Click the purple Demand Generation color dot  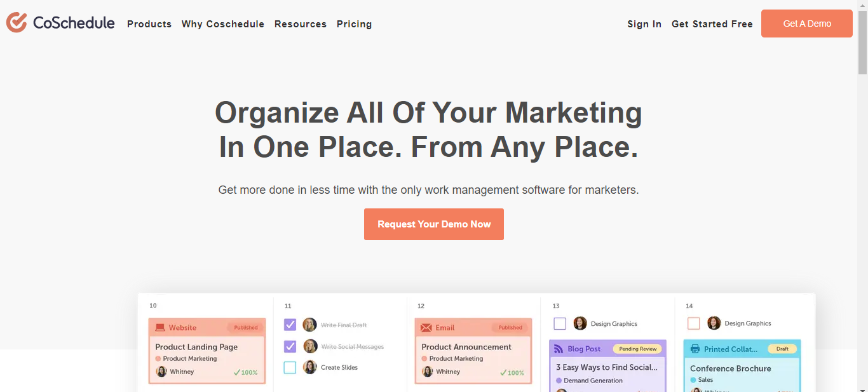pos(559,381)
